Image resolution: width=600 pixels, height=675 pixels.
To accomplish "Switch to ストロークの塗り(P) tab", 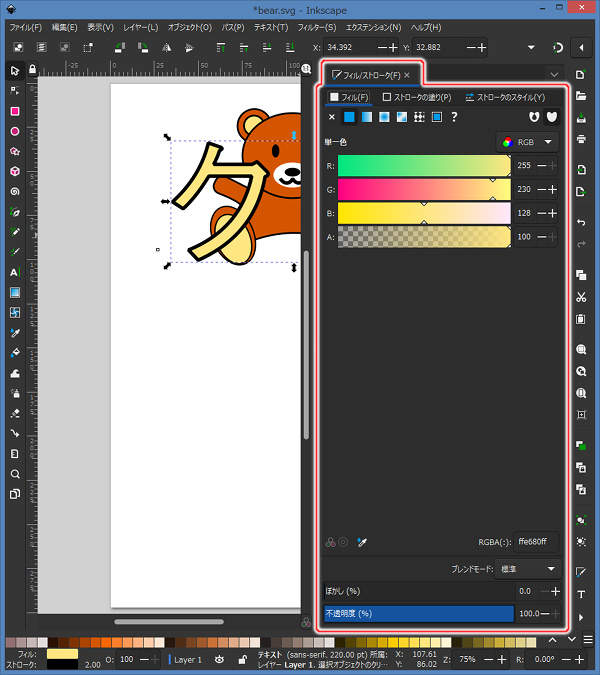I will point(417,97).
